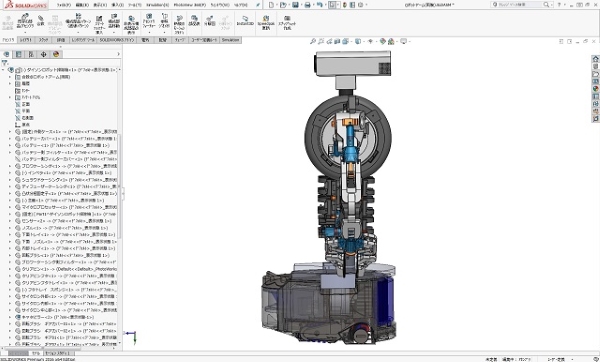This screenshot has height=362, width=600.
Task: Open the home icon in the right task pane
Action: tap(595, 59)
